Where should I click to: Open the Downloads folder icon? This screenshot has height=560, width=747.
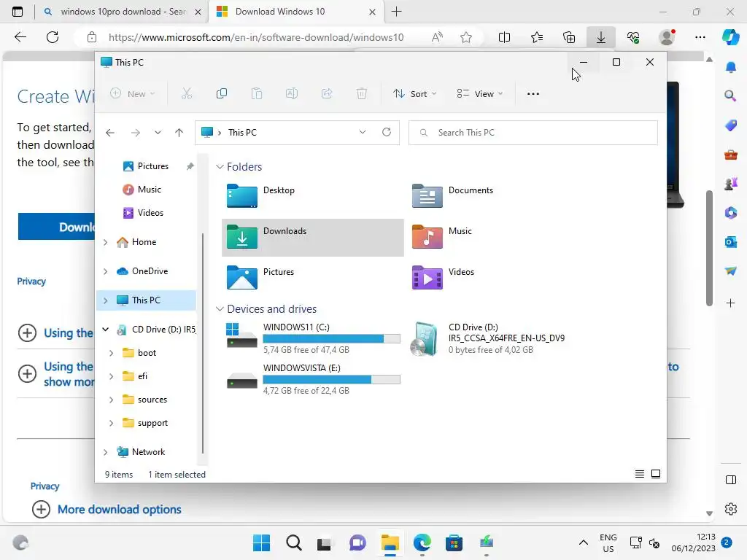242,237
